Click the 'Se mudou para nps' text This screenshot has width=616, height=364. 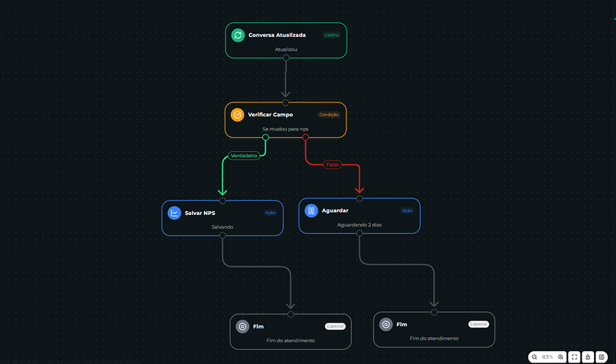click(285, 129)
